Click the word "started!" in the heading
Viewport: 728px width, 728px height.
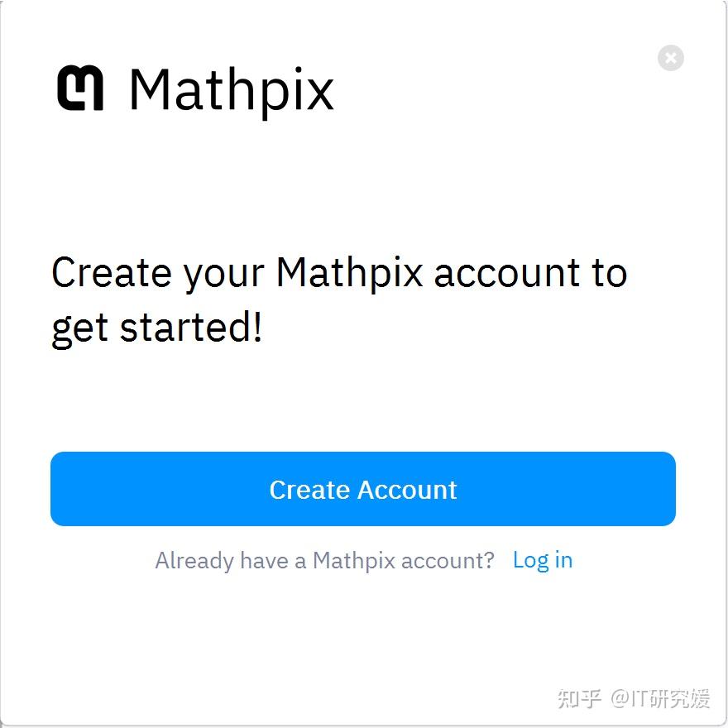point(191,327)
